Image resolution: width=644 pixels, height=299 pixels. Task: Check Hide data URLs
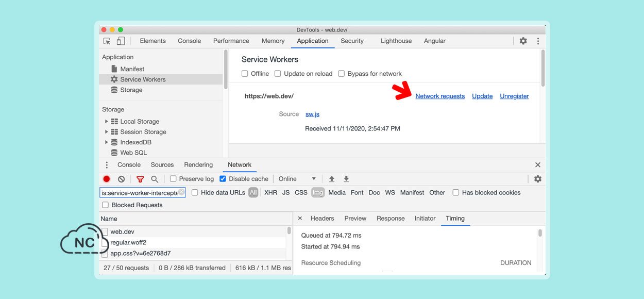[195, 193]
